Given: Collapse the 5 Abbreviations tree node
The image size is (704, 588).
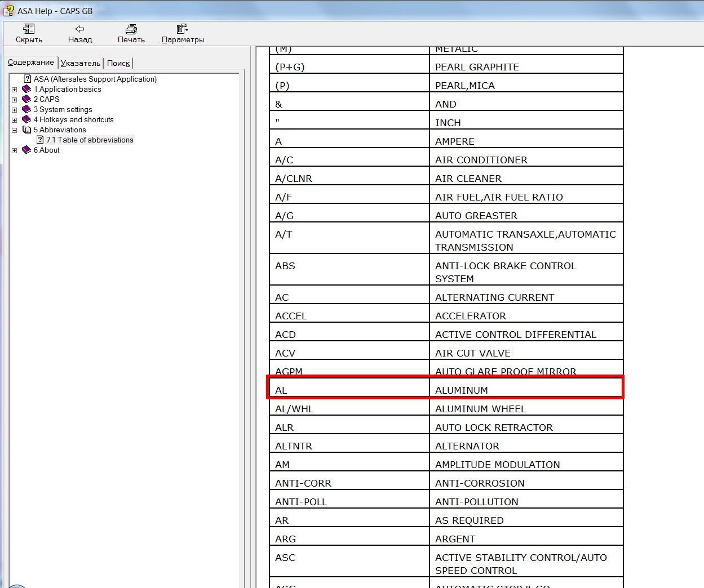Looking at the screenshot, I should click(15, 130).
